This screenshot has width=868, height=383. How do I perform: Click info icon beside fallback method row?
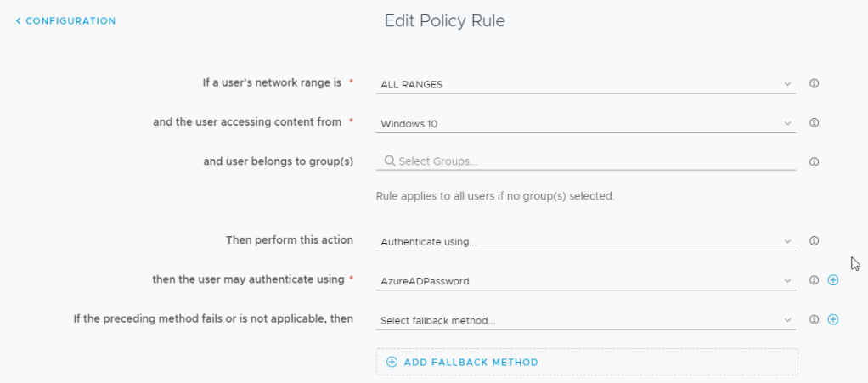coord(814,320)
